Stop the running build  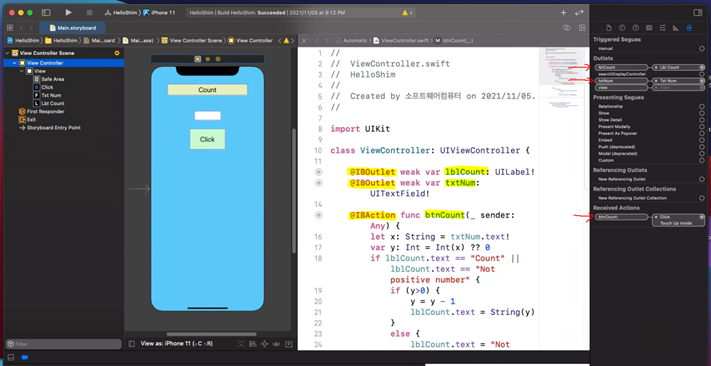pos(89,13)
